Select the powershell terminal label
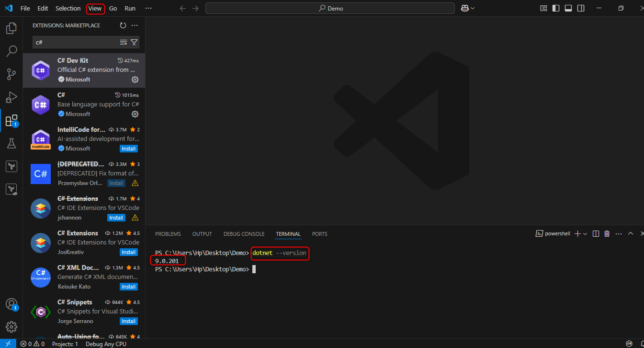The image size is (644, 348). click(x=553, y=234)
